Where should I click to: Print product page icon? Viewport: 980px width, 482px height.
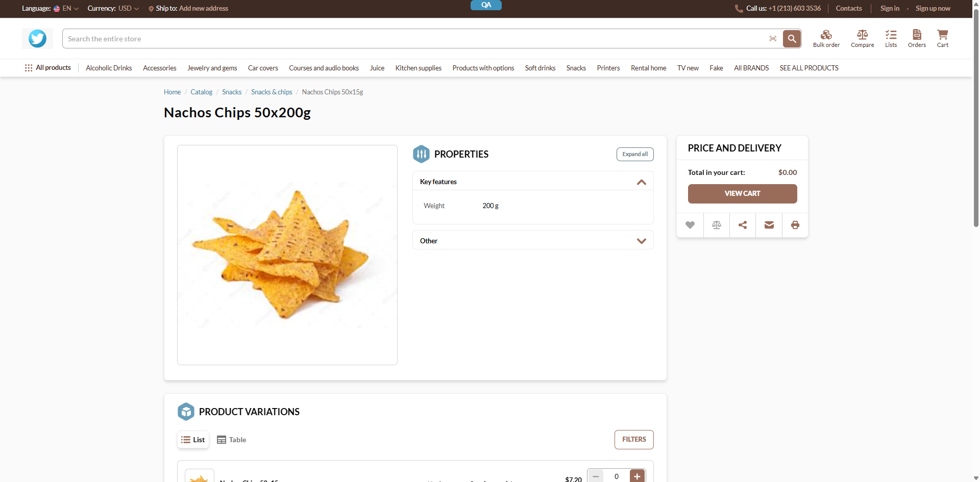point(795,225)
